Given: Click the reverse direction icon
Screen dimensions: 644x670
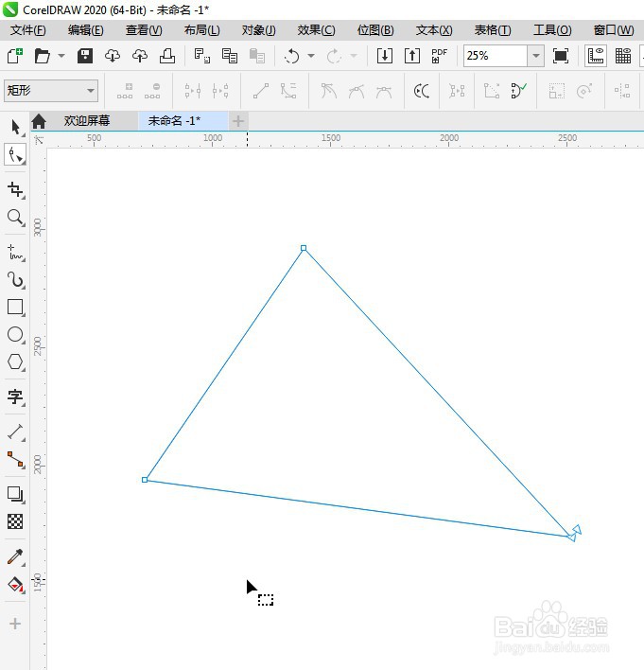Looking at the screenshot, I should point(422,91).
